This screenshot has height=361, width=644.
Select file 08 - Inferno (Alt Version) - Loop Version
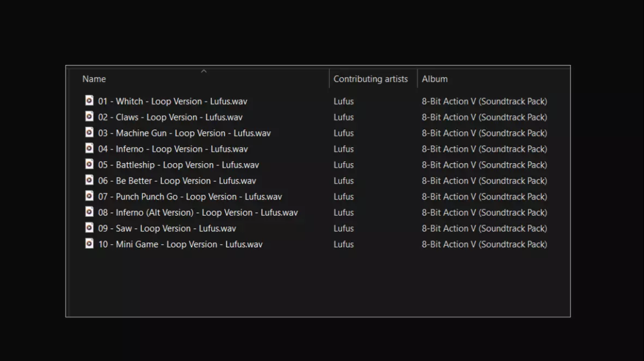198,213
